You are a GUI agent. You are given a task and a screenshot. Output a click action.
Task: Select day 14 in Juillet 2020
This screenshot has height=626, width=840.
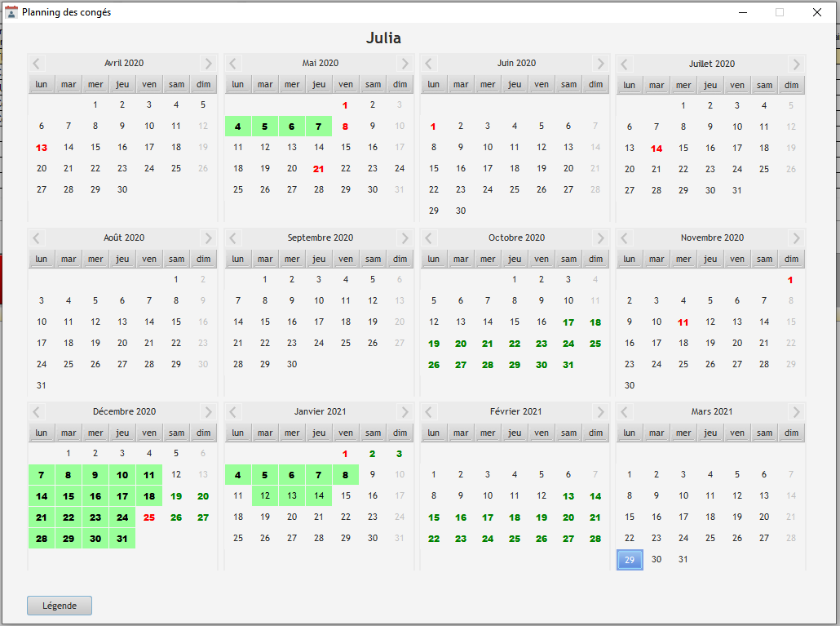(x=657, y=149)
